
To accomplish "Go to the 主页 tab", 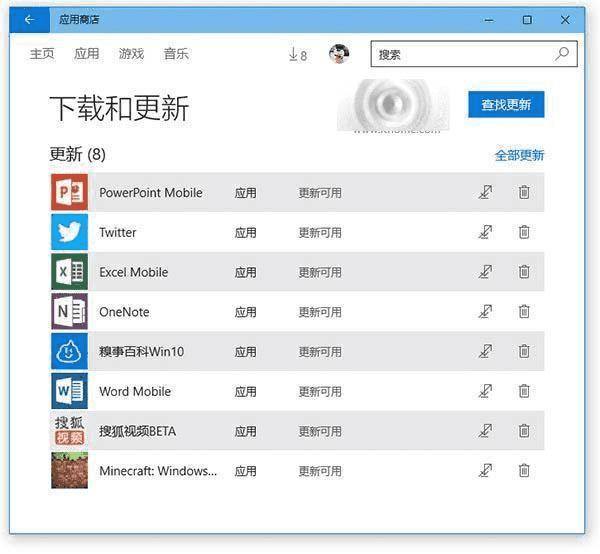I will (x=42, y=54).
